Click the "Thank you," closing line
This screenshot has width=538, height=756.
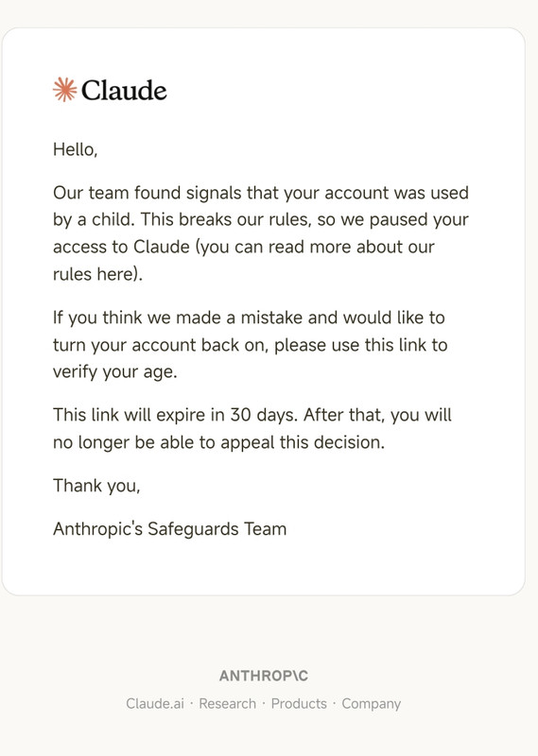pos(96,486)
